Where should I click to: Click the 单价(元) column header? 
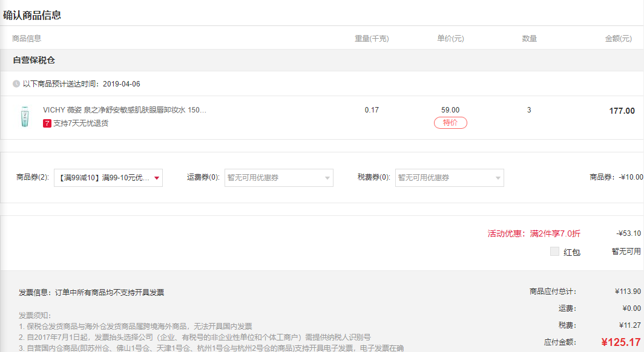pyautogui.click(x=450, y=39)
